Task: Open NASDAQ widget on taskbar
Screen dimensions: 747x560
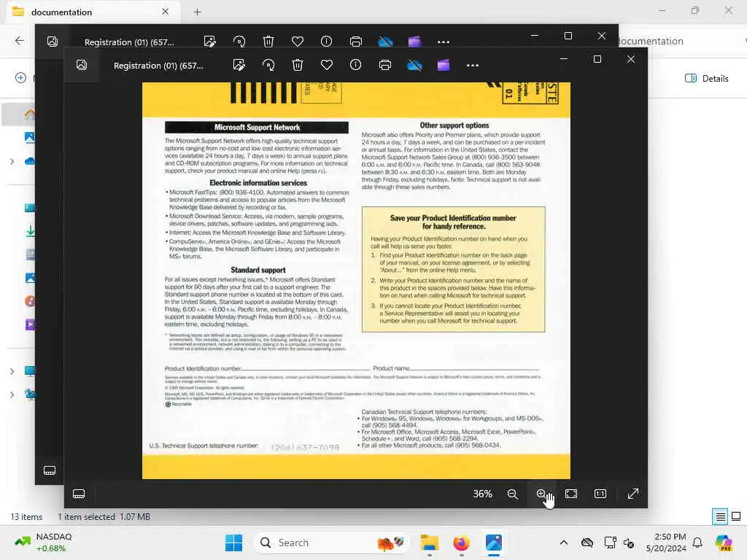Action: click(44, 542)
